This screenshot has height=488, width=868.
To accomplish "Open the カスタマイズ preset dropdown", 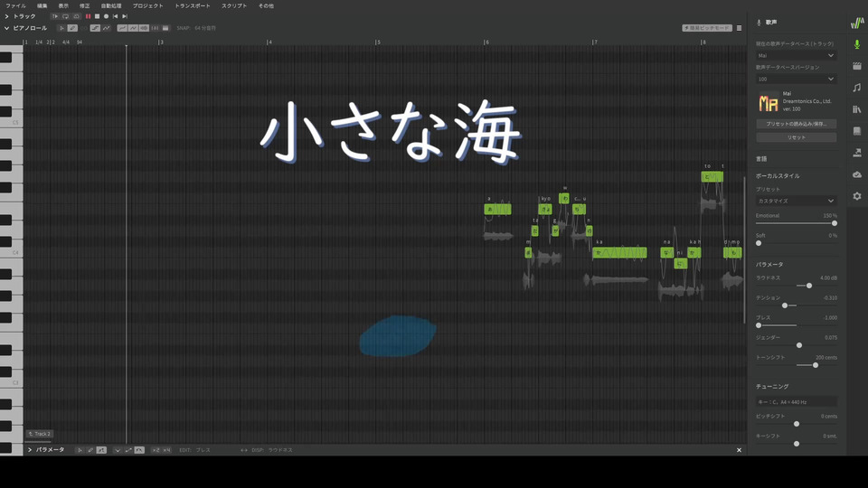I will point(796,201).
